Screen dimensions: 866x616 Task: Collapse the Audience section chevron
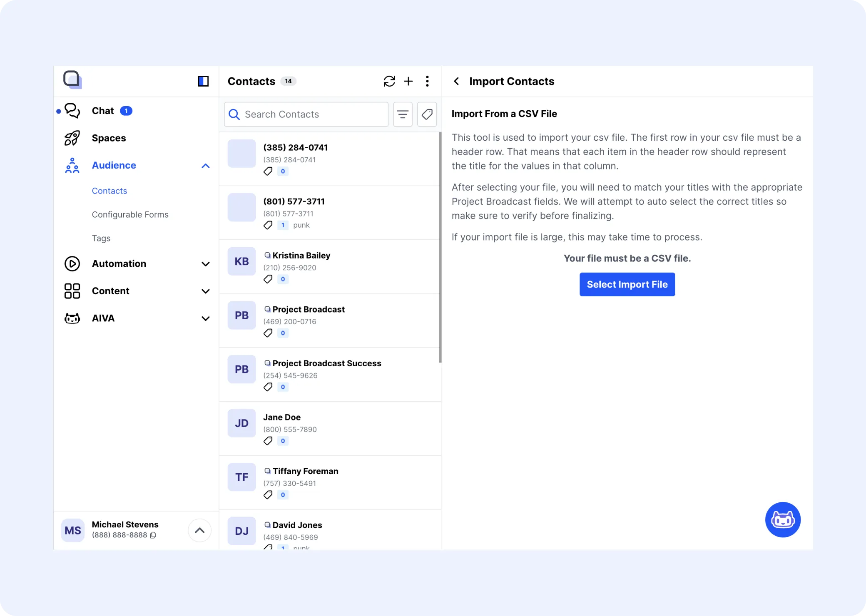[x=206, y=166]
